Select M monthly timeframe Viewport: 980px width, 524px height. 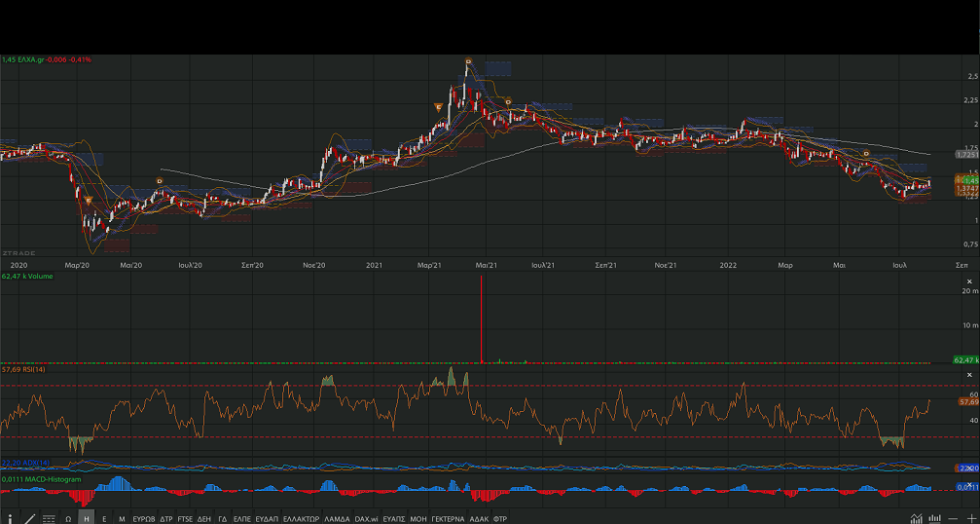[x=122, y=519]
